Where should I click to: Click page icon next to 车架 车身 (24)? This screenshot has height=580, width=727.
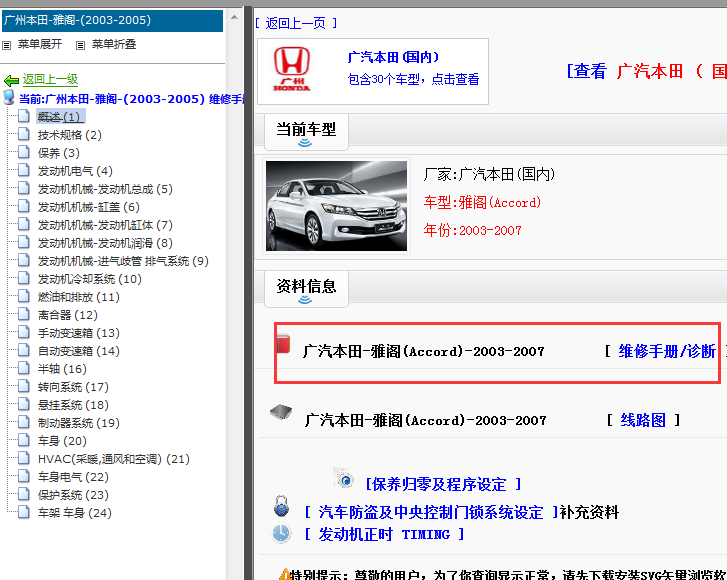click(24, 511)
